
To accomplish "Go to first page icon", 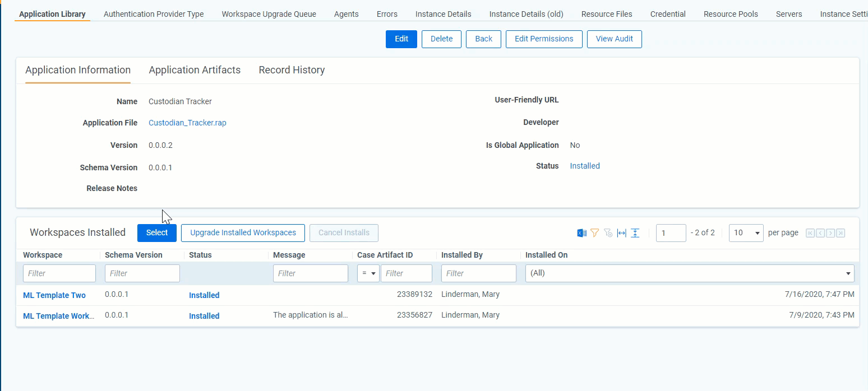I will pos(810,233).
